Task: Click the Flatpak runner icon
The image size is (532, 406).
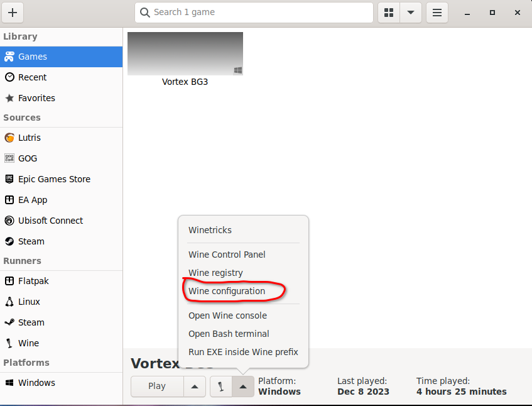Action: pyautogui.click(x=9, y=281)
